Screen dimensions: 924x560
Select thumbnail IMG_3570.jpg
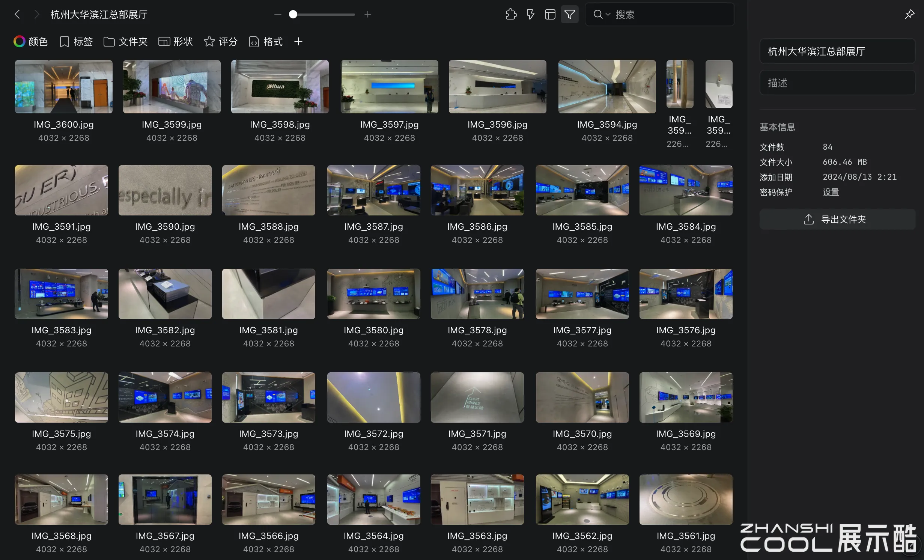coord(582,397)
